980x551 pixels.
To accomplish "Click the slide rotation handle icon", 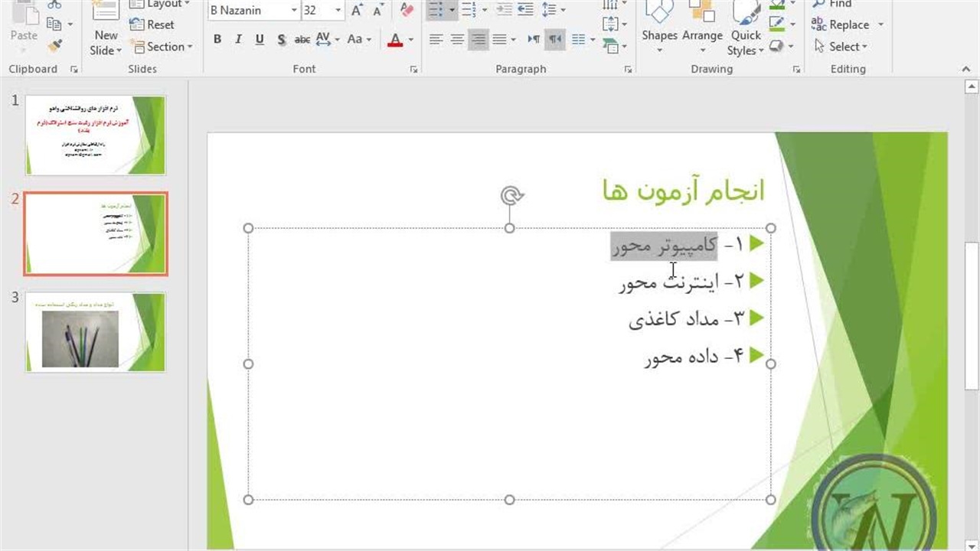I will point(511,196).
